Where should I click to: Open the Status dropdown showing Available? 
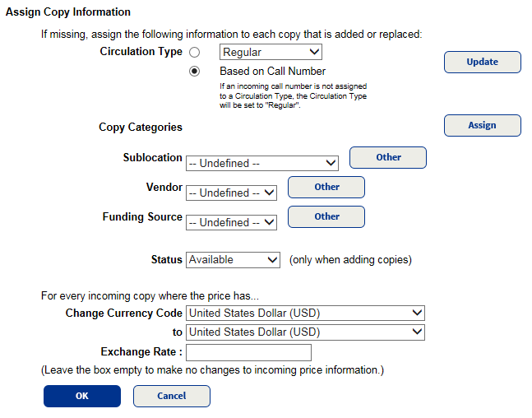pyautogui.click(x=234, y=260)
